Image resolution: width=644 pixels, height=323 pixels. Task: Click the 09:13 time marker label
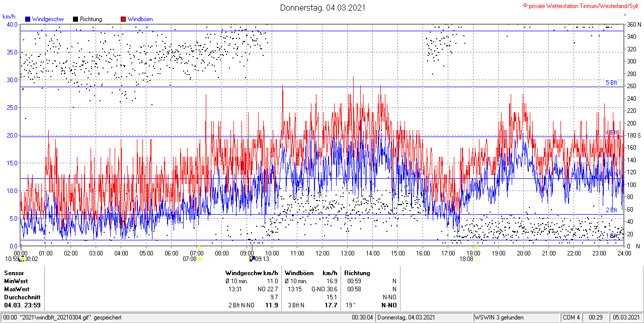pos(262,259)
